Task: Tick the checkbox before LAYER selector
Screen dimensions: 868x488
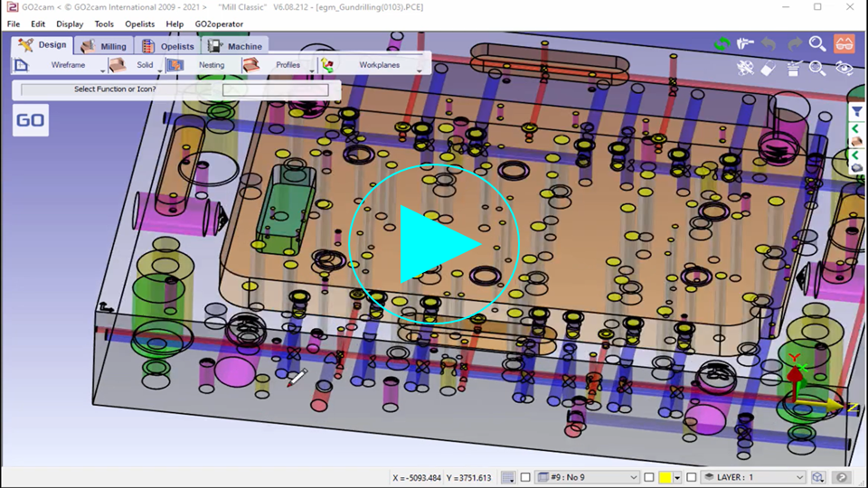Action: click(692, 477)
